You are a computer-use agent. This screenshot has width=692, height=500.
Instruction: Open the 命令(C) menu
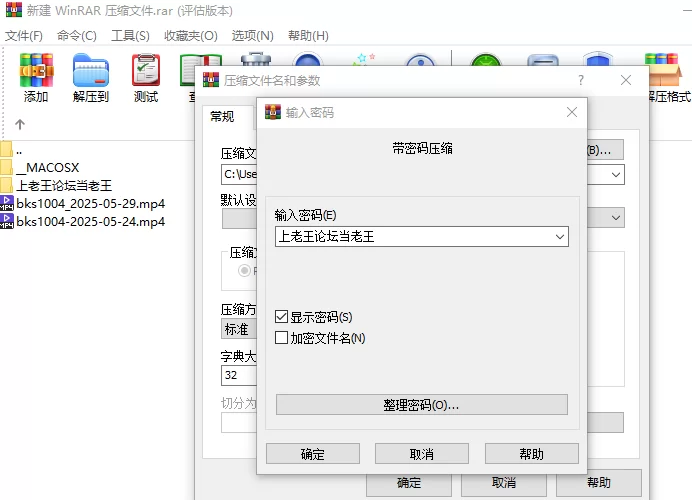[x=77, y=36]
